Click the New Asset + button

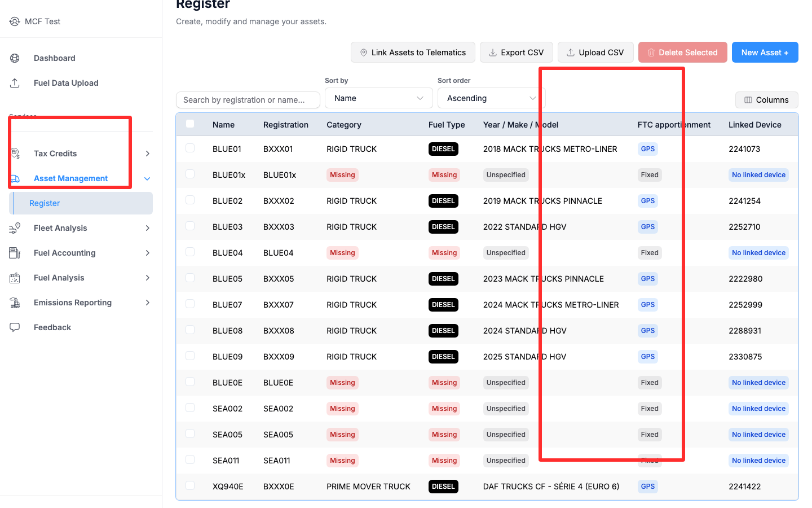click(x=765, y=52)
